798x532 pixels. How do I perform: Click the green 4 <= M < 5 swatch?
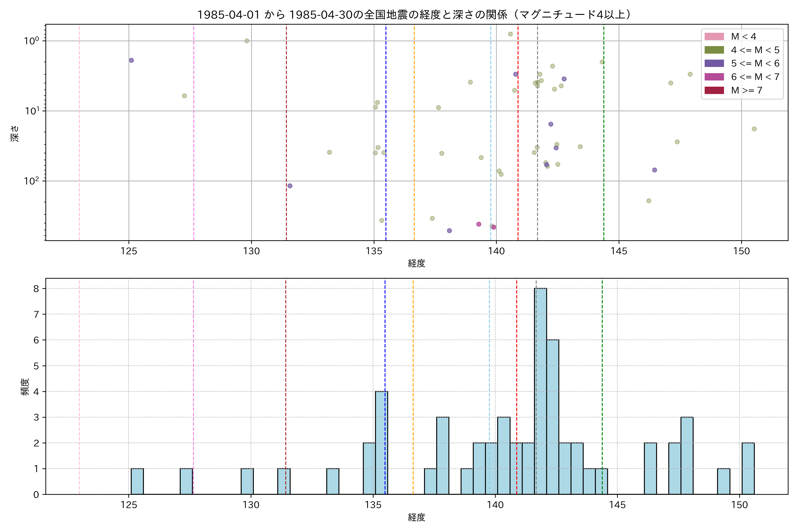714,50
